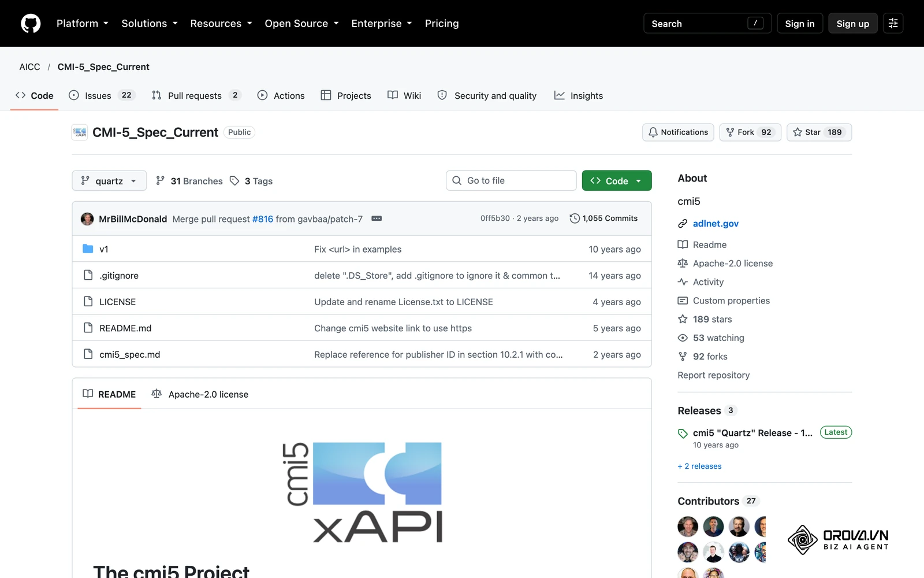Screen dimensions: 924x578
Task: Go to the Actions tab
Action: tap(281, 95)
